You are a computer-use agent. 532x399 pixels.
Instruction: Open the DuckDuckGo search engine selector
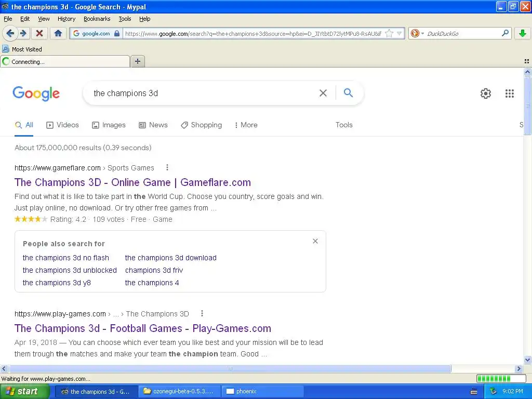(x=417, y=33)
